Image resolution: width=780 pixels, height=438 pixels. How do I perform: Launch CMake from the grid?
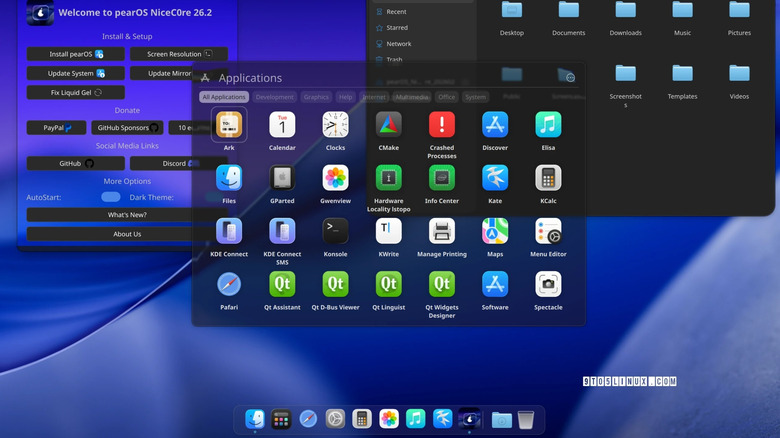tap(389, 125)
